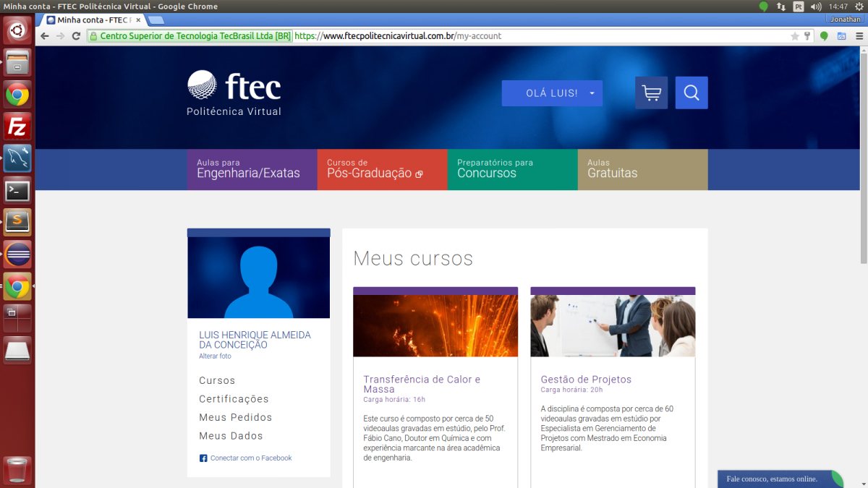Open the Aulas para Engenharia/Exatas tab
The height and width of the screenshot is (488, 868).
click(252, 169)
